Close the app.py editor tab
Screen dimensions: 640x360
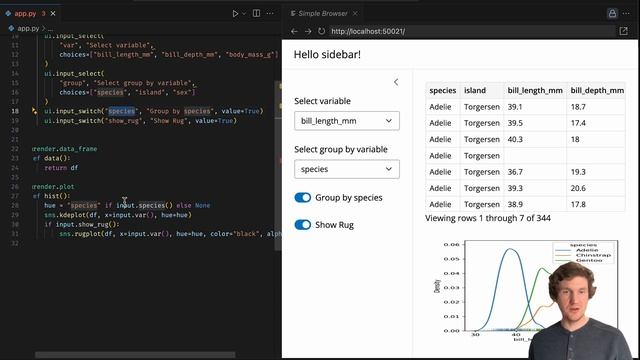(x=53, y=13)
